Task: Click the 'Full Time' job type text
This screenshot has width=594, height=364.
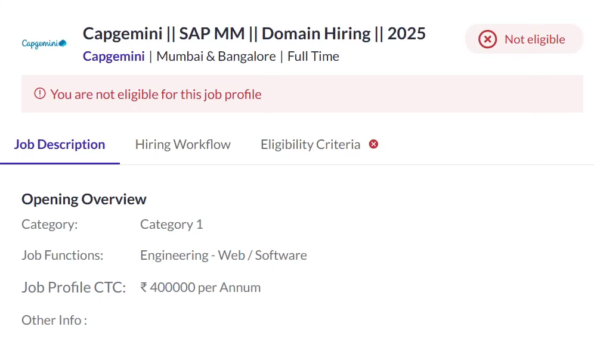Action: [313, 57]
